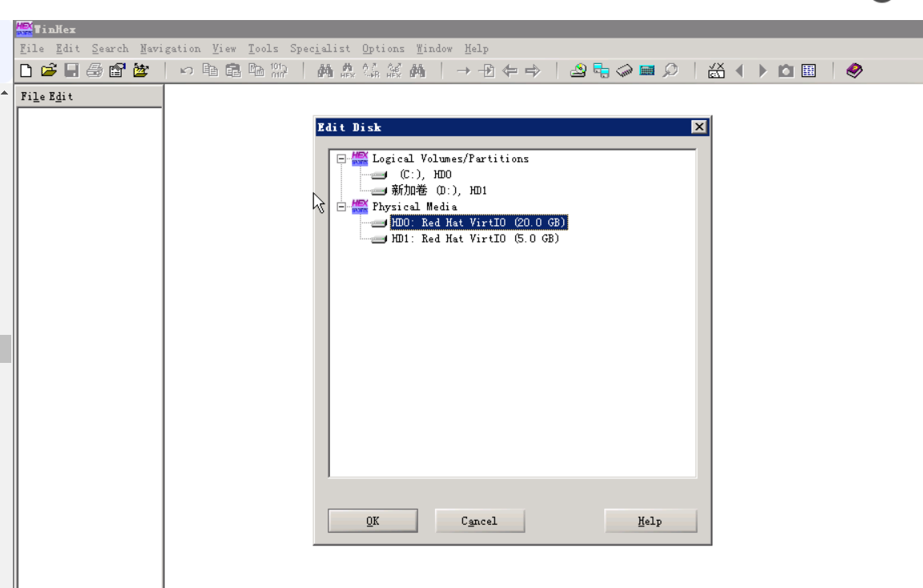Open the Tools menu
Image resolution: width=923 pixels, height=588 pixels.
point(263,49)
